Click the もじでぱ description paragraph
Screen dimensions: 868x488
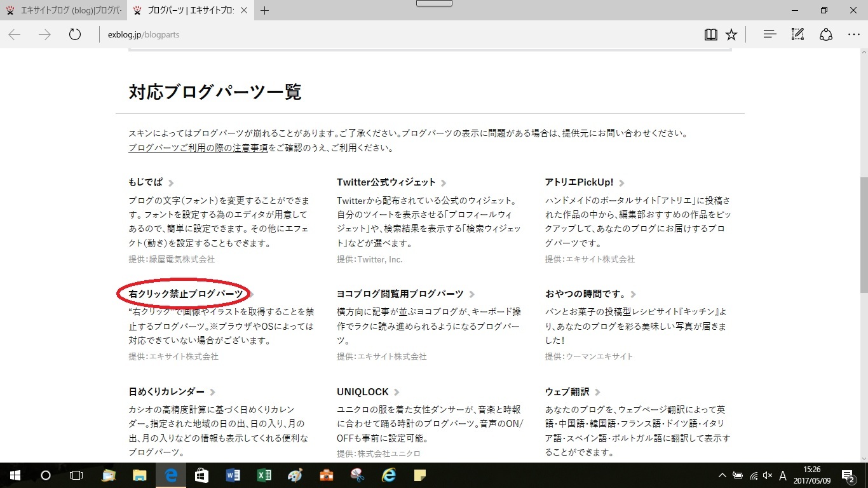(x=220, y=222)
